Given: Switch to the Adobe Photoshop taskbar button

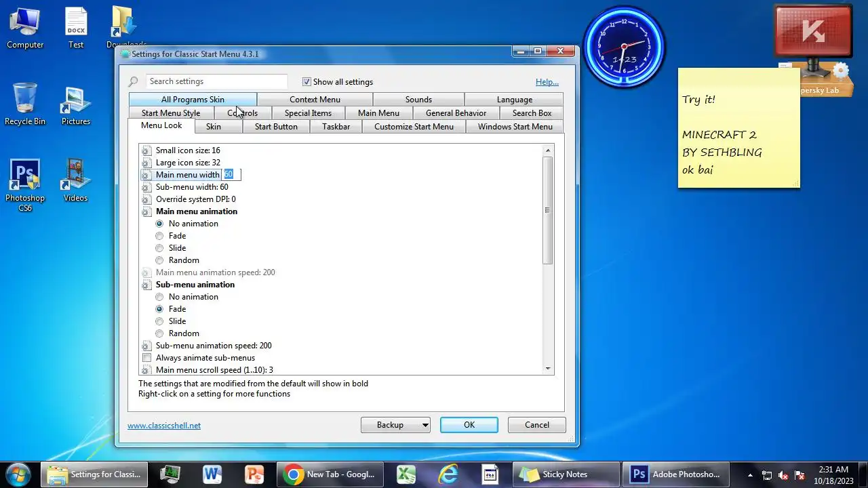Looking at the screenshot, I should coord(675,474).
